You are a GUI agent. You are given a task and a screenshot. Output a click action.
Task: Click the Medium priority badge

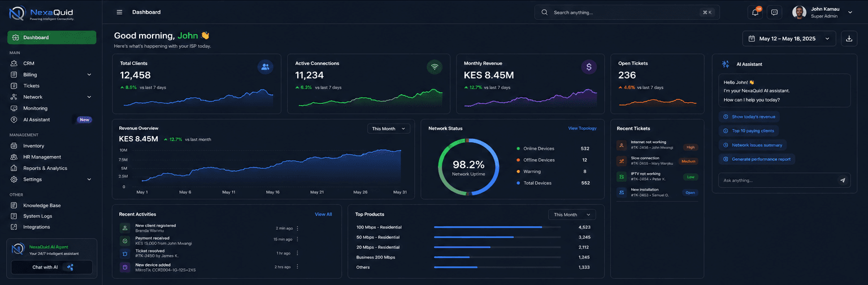[688, 161]
